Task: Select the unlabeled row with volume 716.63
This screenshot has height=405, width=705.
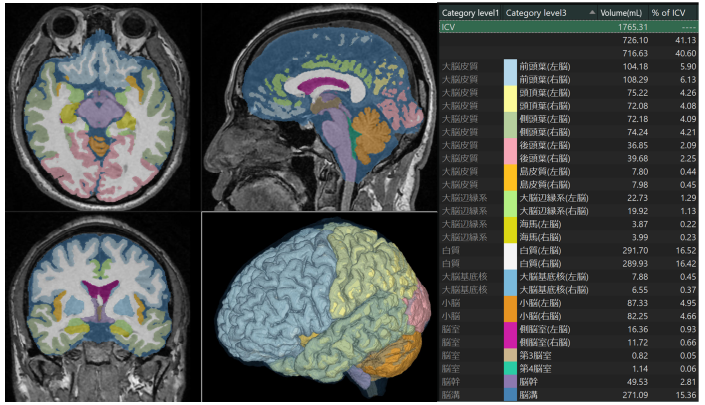Action: pyautogui.click(x=569, y=53)
